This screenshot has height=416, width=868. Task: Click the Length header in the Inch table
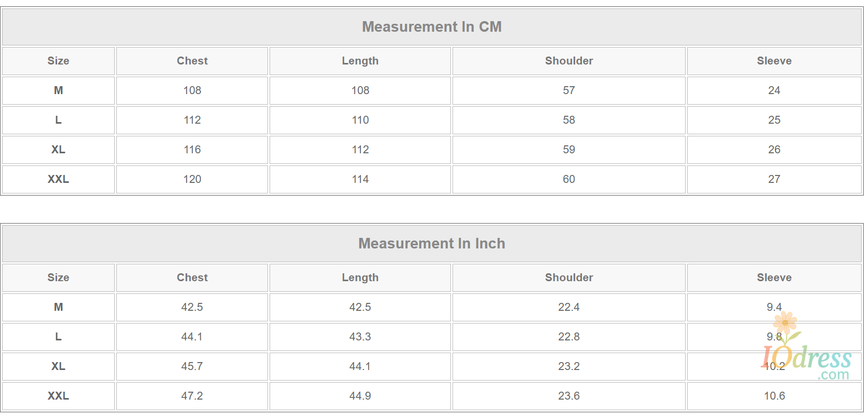tap(360, 278)
